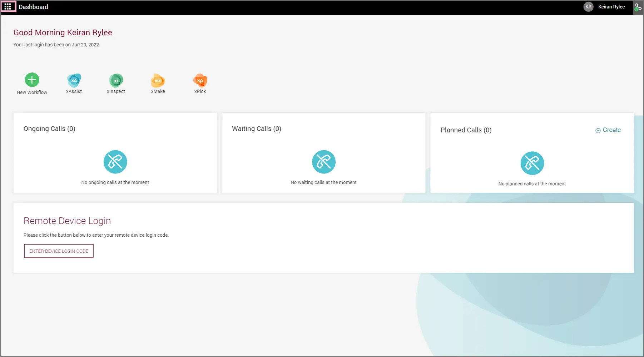Click the green New Workflow plus icon
Screen dimensions: 644x357
pyautogui.click(x=32, y=80)
